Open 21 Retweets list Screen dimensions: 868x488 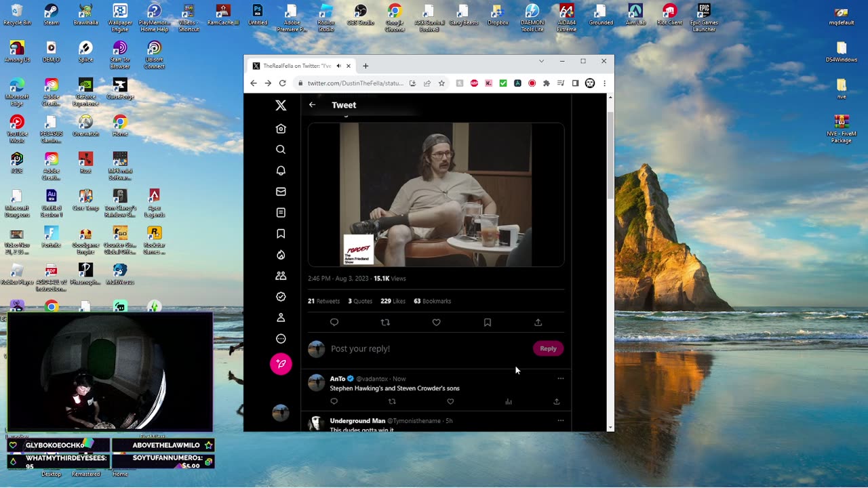coord(323,301)
